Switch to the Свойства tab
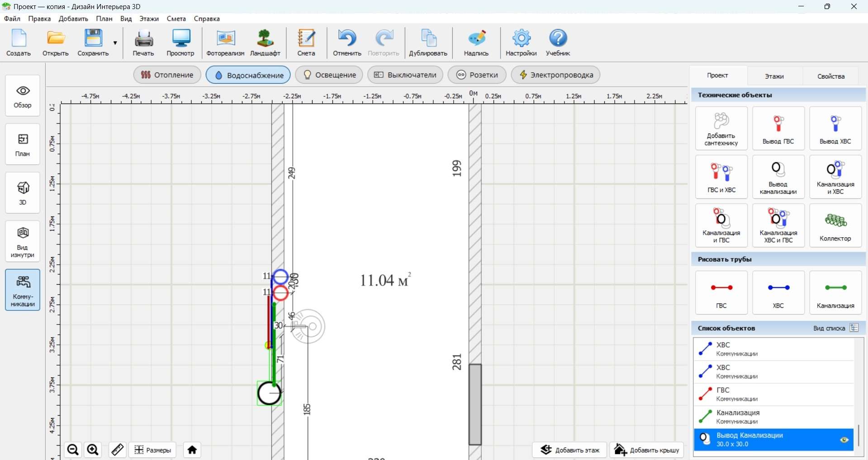 830,76
